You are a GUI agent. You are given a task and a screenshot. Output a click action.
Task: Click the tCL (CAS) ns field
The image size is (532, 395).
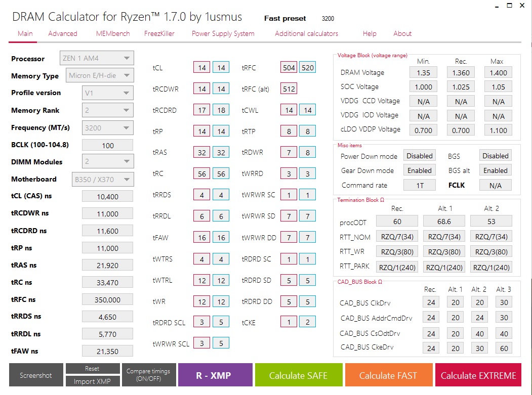point(107,197)
